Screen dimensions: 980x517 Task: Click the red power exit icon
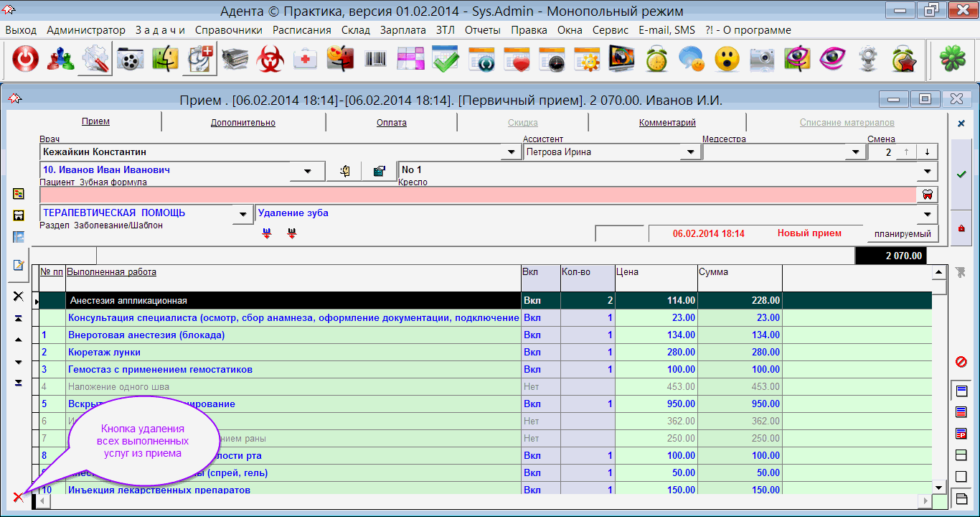click(x=25, y=60)
